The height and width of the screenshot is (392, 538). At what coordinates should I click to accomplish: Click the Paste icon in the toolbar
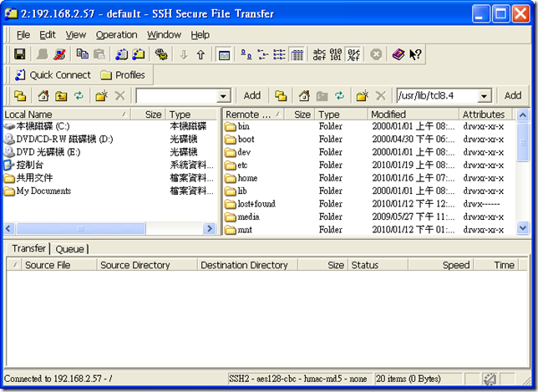pyautogui.click(x=99, y=54)
